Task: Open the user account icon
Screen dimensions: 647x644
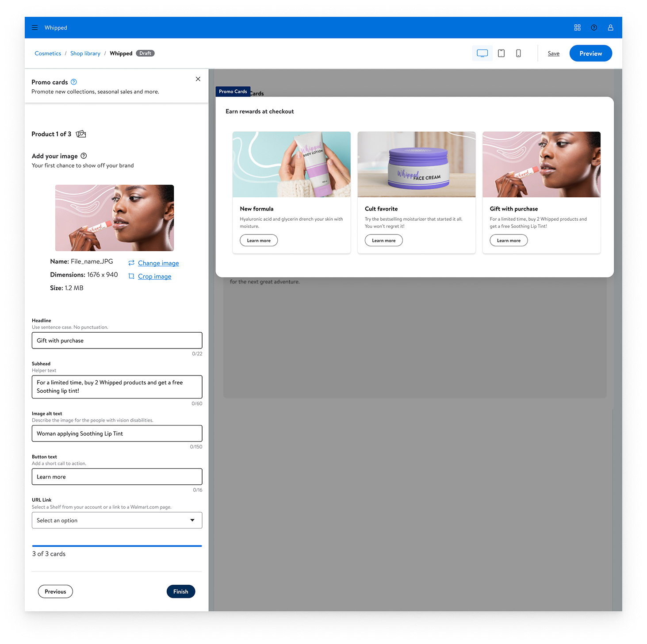Action: tap(610, 27)
